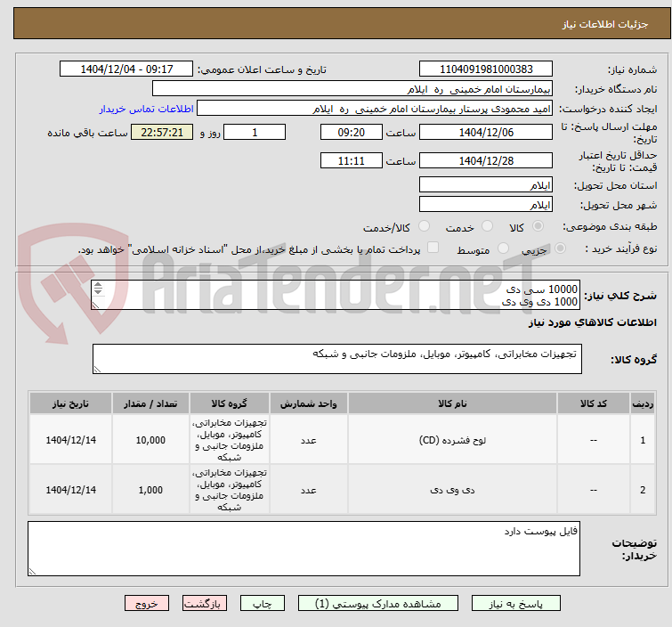This screenshot has width=672, height=627.
Task: Click the نام دستگاه خریدار field
Action: [x=352, y=89]
